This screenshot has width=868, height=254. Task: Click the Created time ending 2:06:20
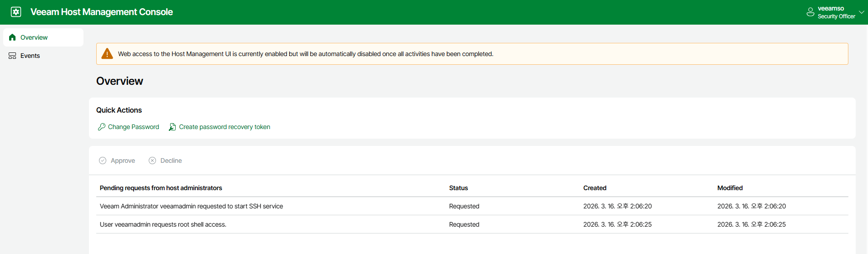point(618,206)
